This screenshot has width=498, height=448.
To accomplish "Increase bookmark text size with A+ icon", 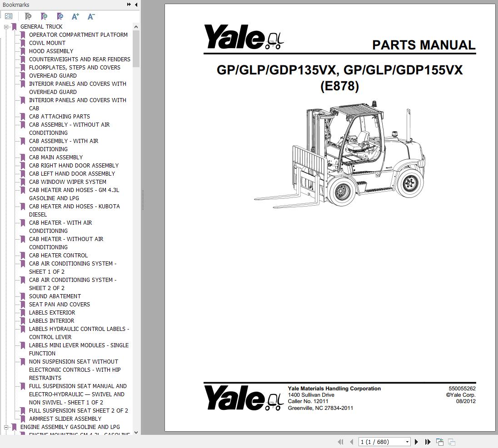I will 75,16.
